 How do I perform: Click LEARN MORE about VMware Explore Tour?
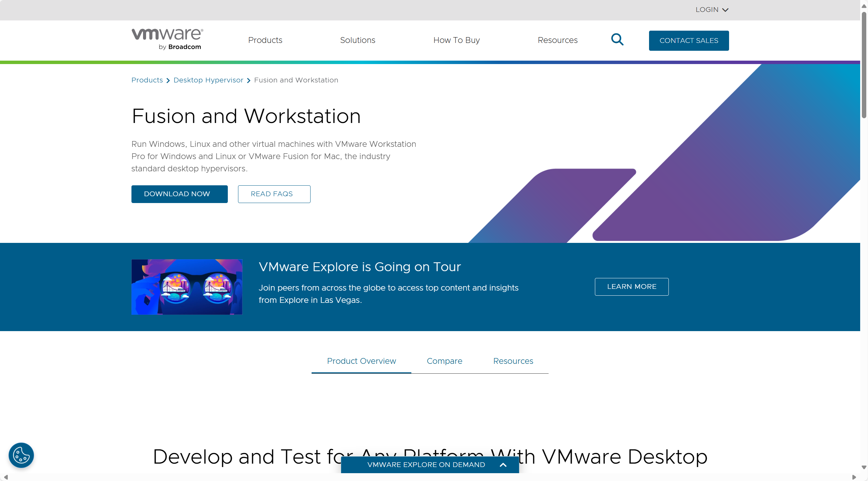point(631,286)
